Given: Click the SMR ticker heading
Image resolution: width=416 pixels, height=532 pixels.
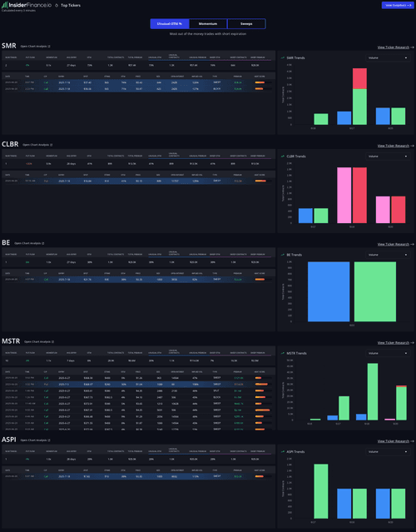Looking at the screenshot, I should point(9,46).
